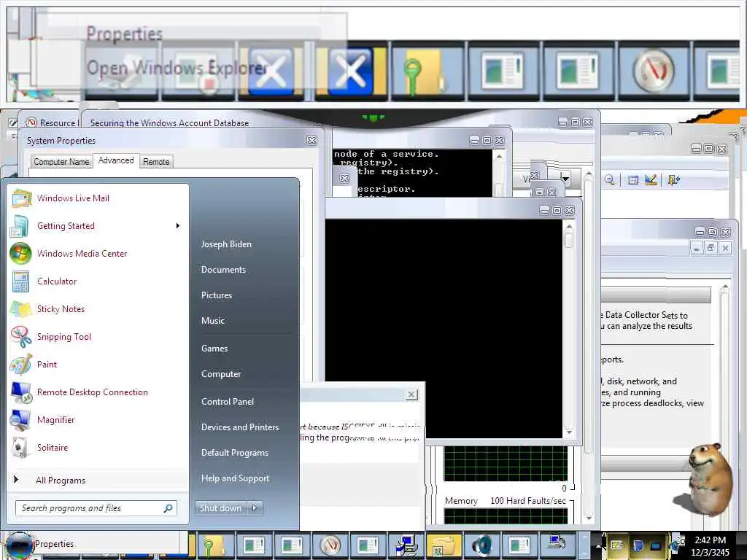Click the ruler and pencil toolbar icon

[650, 179]
